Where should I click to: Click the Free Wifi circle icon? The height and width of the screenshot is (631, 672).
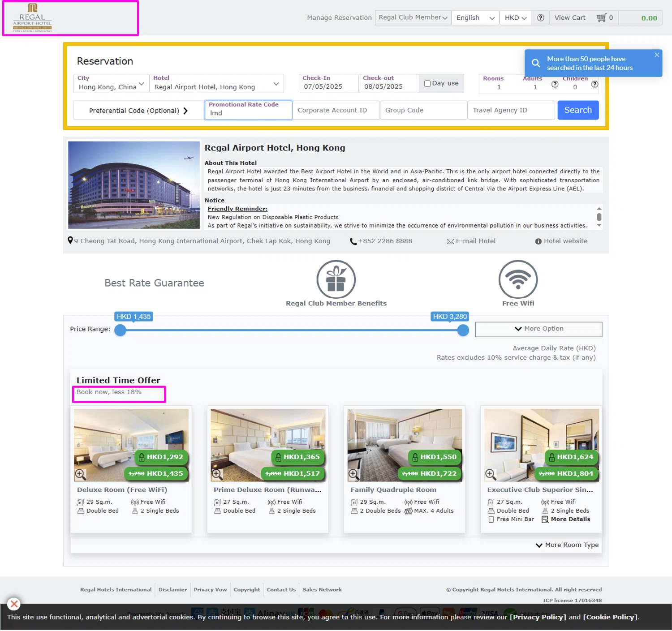coord(518,279)
